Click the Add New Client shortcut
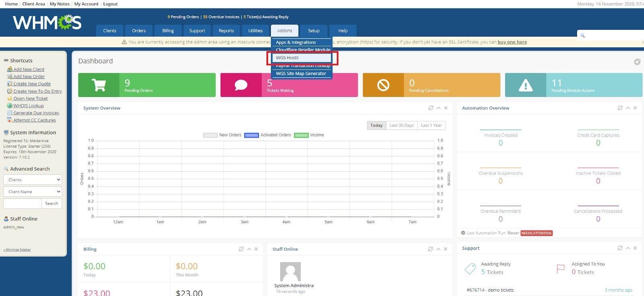The width and height of the screenshot is (644, 296). tap(29, 69)
